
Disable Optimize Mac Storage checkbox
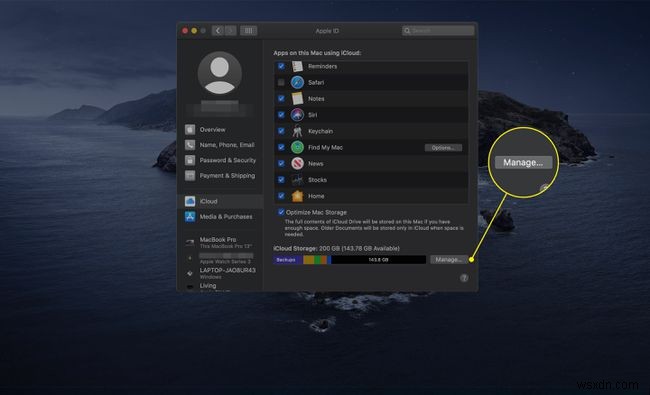pyautogui.click(x=281, y=212)
